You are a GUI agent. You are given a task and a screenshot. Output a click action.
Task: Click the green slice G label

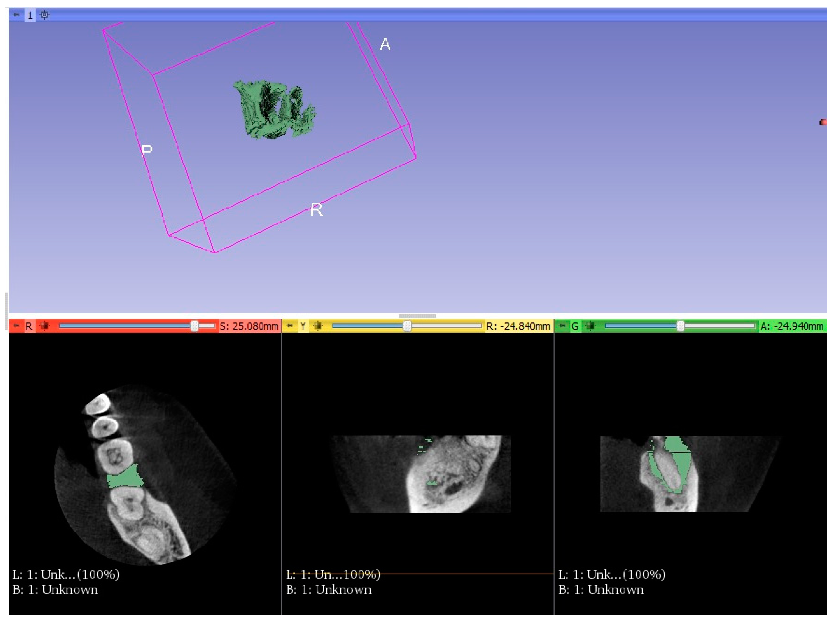click(x=575, y=326)
